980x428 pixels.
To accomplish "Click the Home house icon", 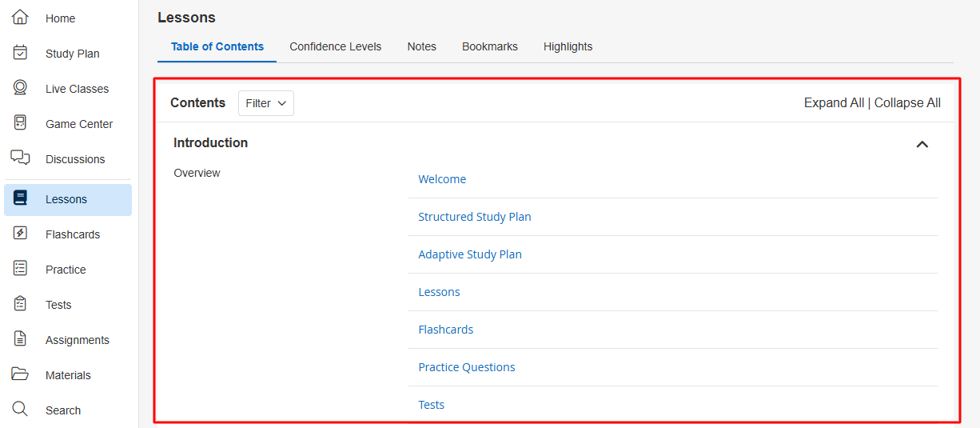I will [x=21, y=18].
